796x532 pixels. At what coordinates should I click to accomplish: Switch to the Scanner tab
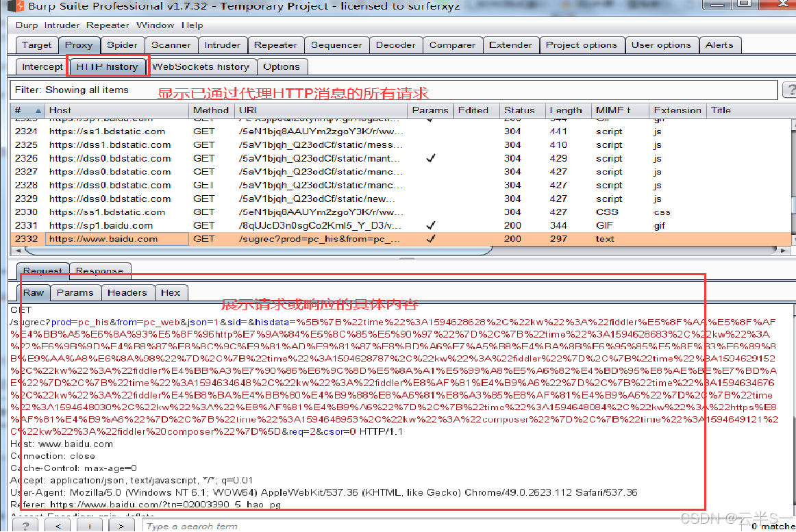point(171,45)
